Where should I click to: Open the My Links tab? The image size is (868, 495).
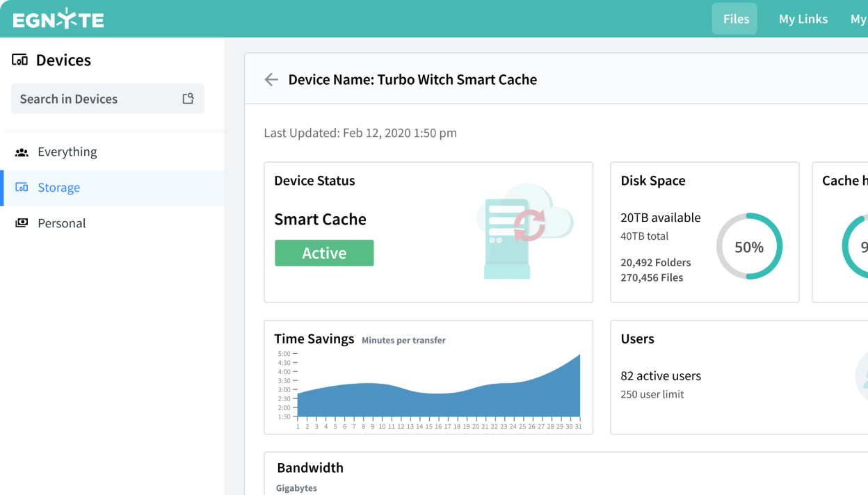pyautogui.click(x=803, y=19)
